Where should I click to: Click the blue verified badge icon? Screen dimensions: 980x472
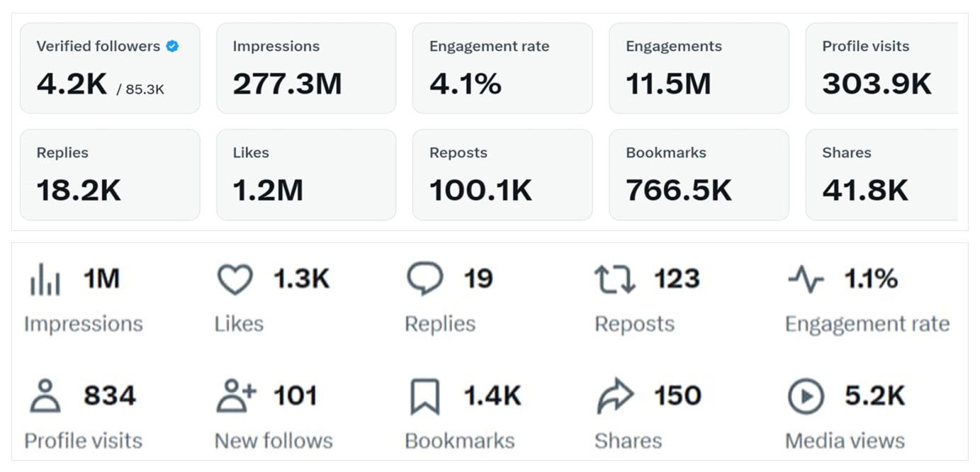(x=172, y=47)
